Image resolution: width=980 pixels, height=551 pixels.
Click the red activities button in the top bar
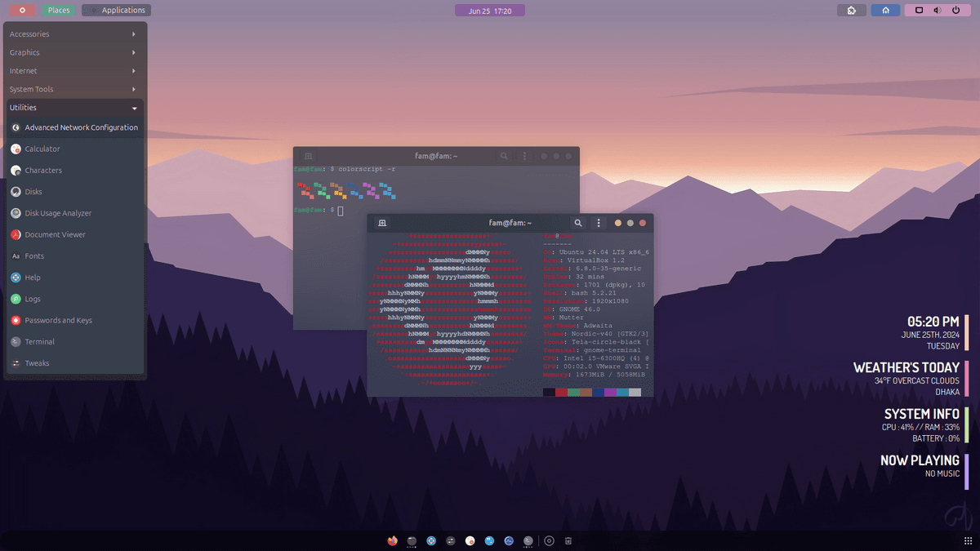pyautogui.click(x=22, y=11)
